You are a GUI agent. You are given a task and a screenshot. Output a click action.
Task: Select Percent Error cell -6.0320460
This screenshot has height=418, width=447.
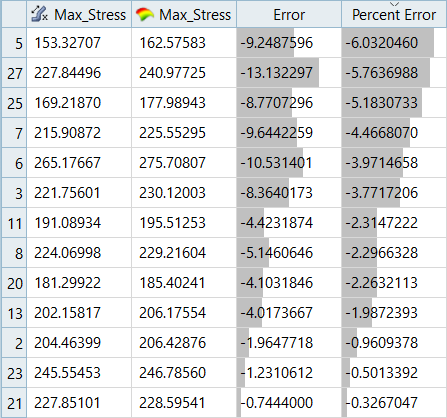pos(394,43)
